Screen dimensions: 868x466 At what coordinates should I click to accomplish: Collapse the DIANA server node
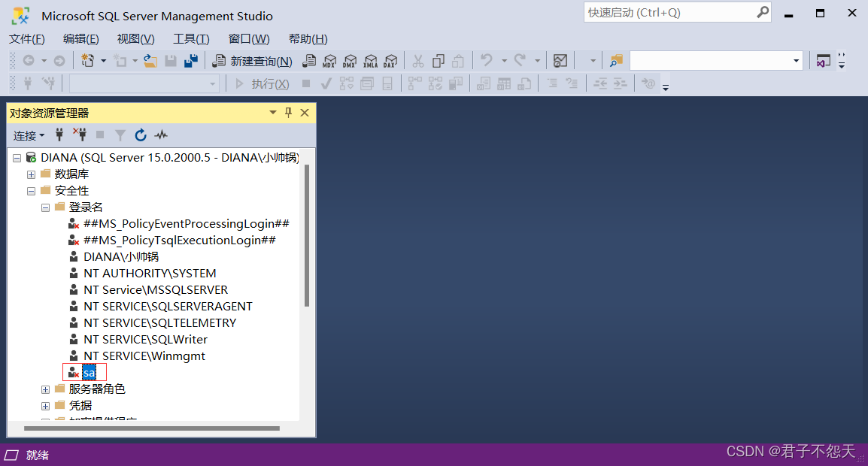17,158
